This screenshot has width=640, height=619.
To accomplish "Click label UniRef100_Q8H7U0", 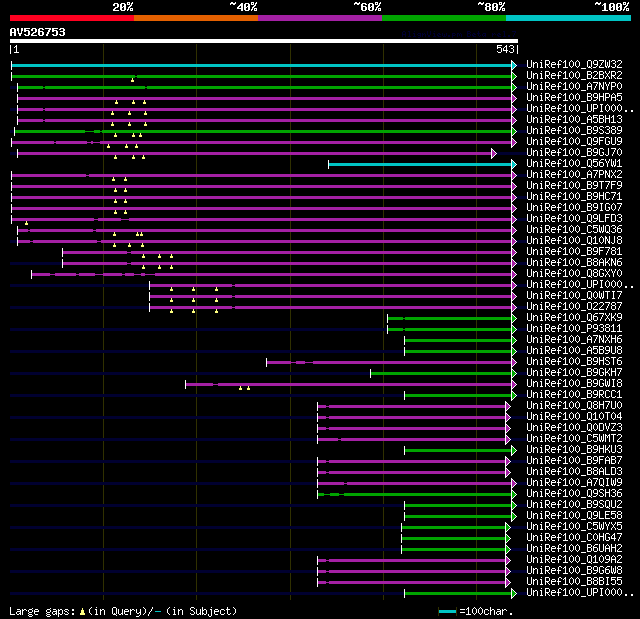I will point(574,406).
